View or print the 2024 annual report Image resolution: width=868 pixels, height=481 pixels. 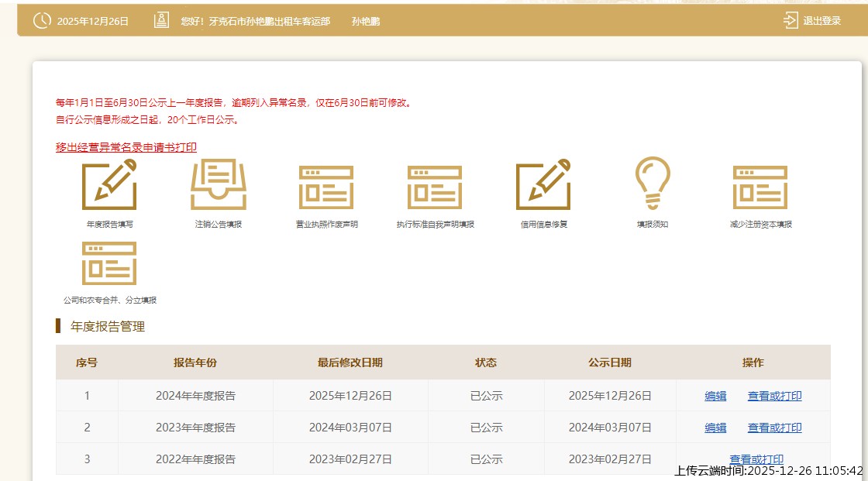pyautogui.click(x=774, y=395)
